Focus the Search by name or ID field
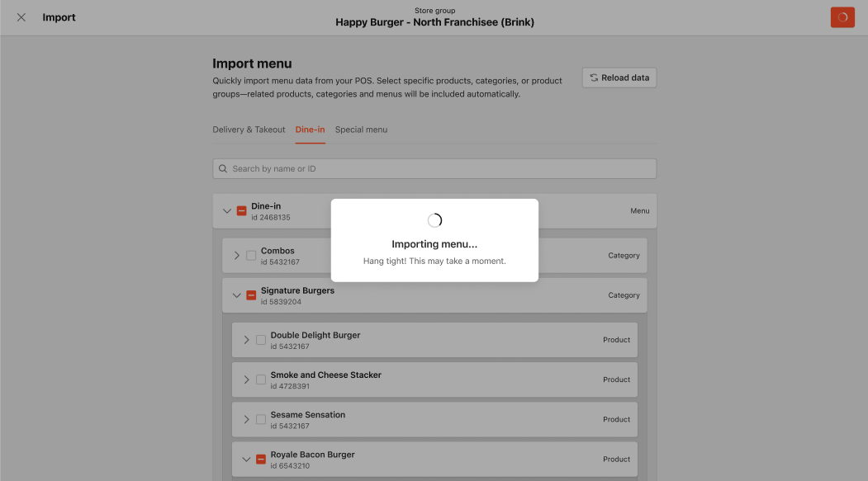The image size is (868, 481). tap(434, 168)
